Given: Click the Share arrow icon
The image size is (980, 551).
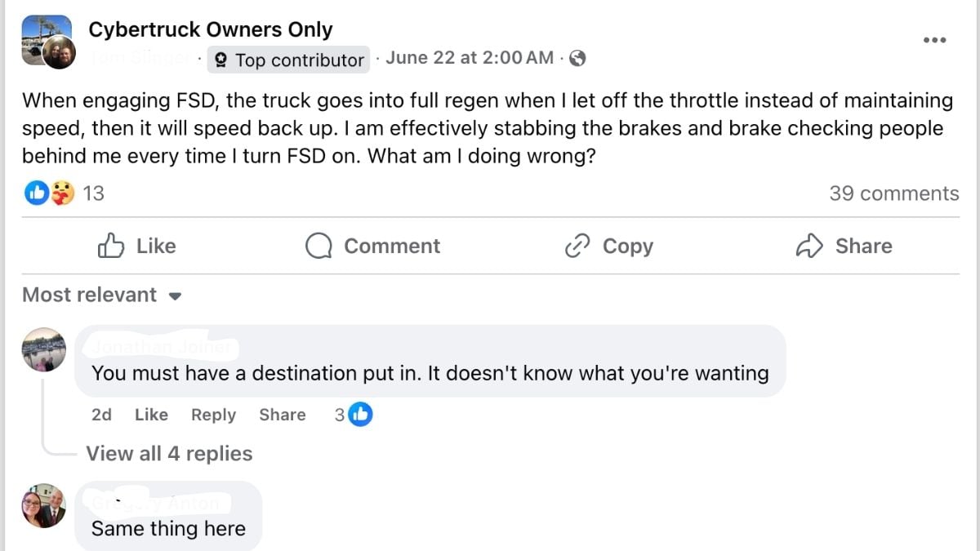Looking at the screenshot, I should coord(808,246).
